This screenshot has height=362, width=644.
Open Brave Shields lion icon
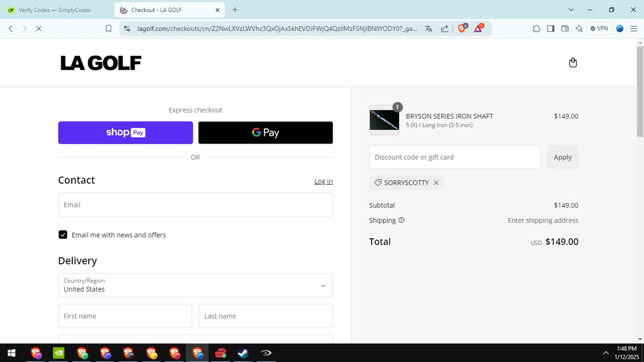point(462,28)
